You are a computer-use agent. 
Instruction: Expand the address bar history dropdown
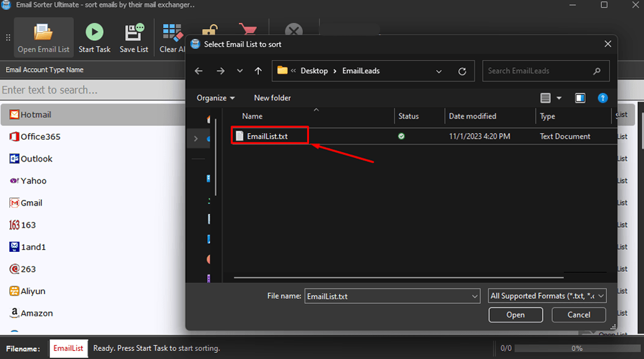(x=438, y=71)
